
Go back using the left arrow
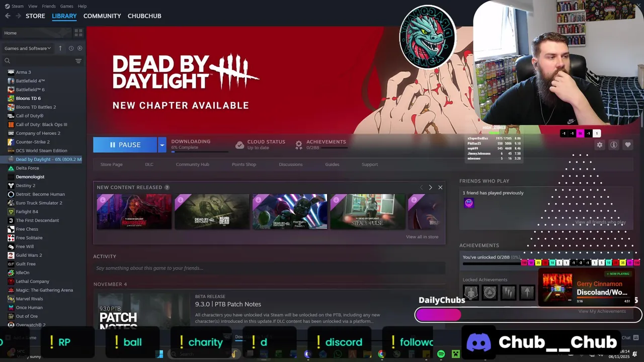pyautogui.click(x=8, y=16)
